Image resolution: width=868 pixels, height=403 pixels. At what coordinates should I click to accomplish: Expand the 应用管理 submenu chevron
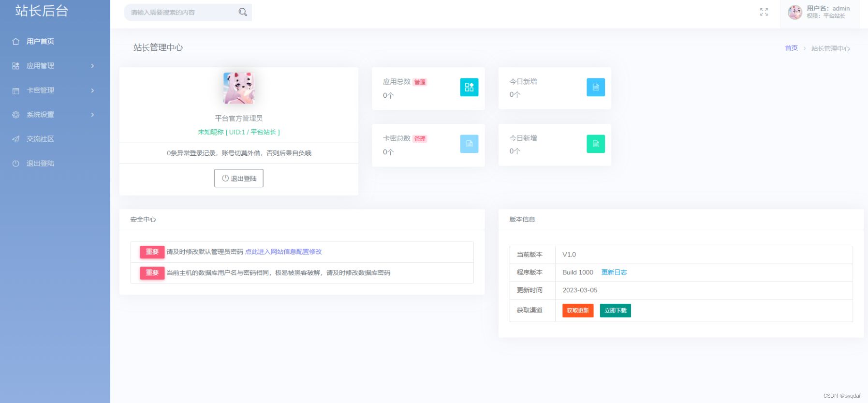point(92,66)
